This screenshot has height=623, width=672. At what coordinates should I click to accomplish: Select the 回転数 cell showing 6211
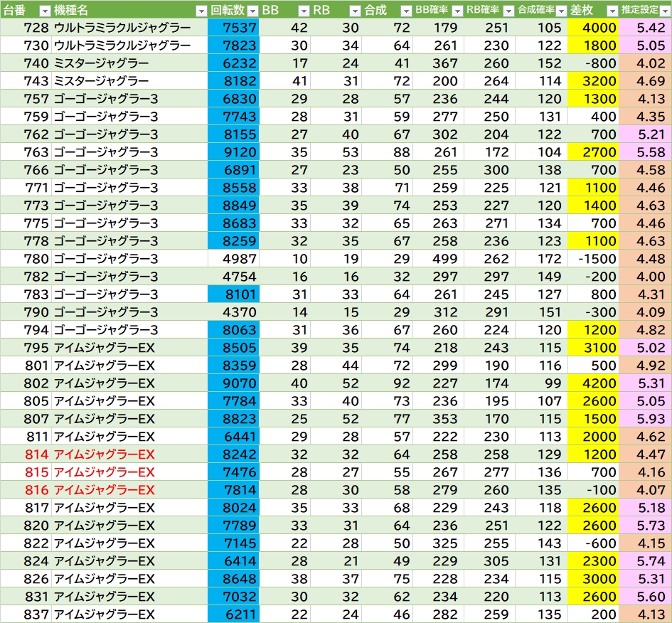pos(233,614)
